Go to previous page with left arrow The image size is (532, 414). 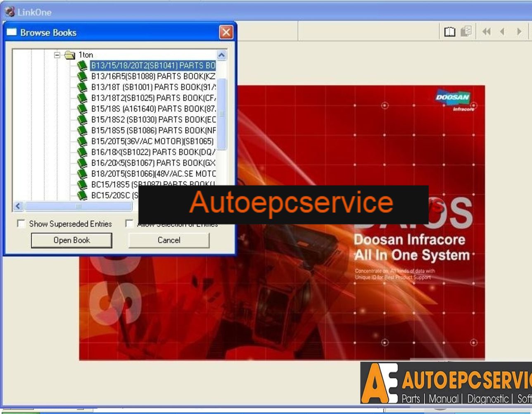tap(503, 32)
